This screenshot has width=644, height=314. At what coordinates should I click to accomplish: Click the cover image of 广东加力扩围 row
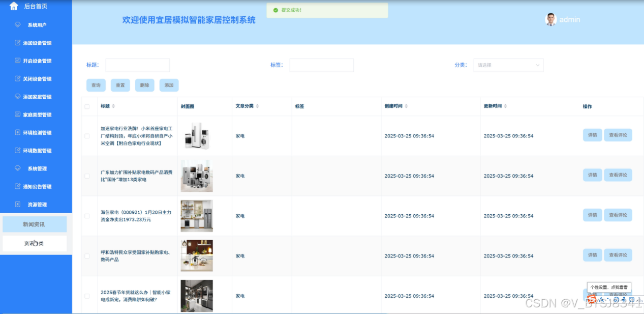pos(197,176)
